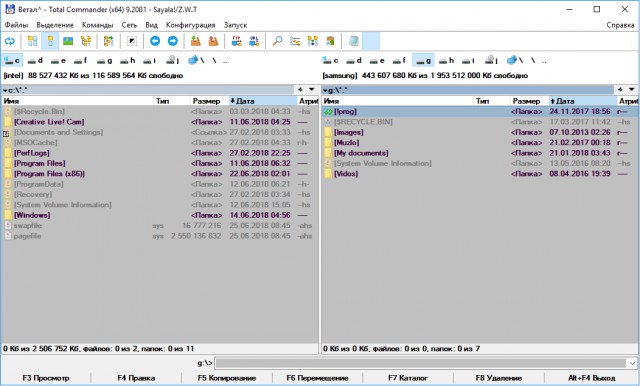
Task: Select drive c in right panel
Action: (331, 61)
